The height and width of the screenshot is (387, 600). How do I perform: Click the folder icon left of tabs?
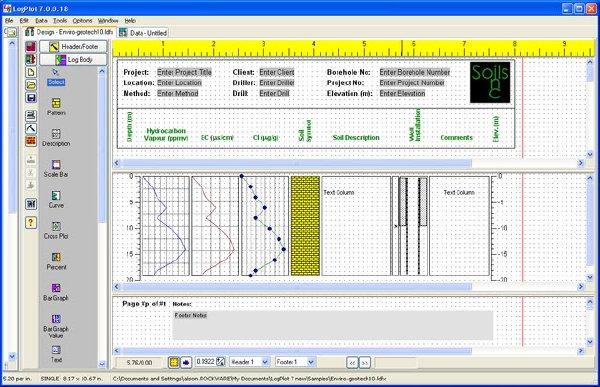tap(10, 32)
